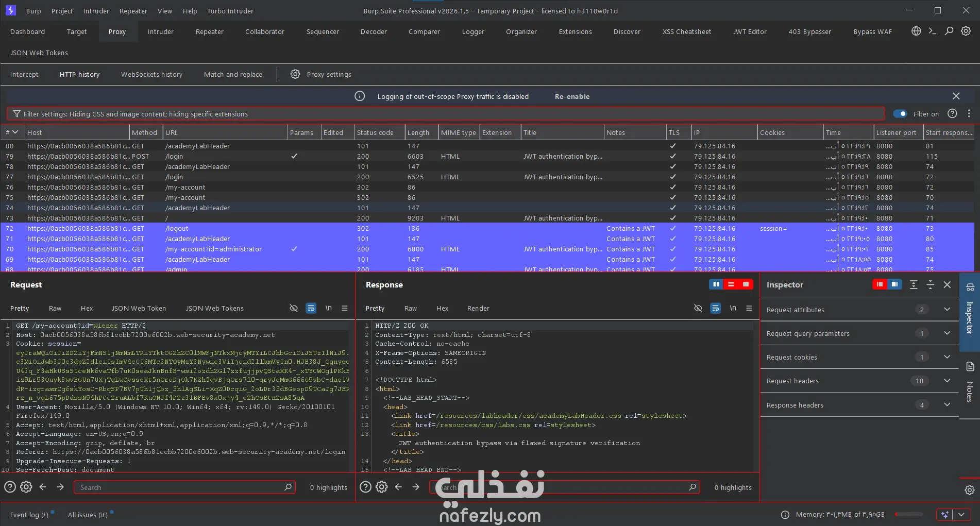The image size is (980, 526).
Task: Open the Event log
Action: [29, 515]
